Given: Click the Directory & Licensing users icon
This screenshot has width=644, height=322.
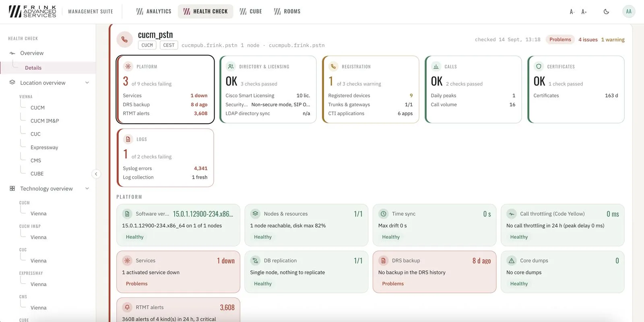Looking at the screenshot, I should point(231,66).
